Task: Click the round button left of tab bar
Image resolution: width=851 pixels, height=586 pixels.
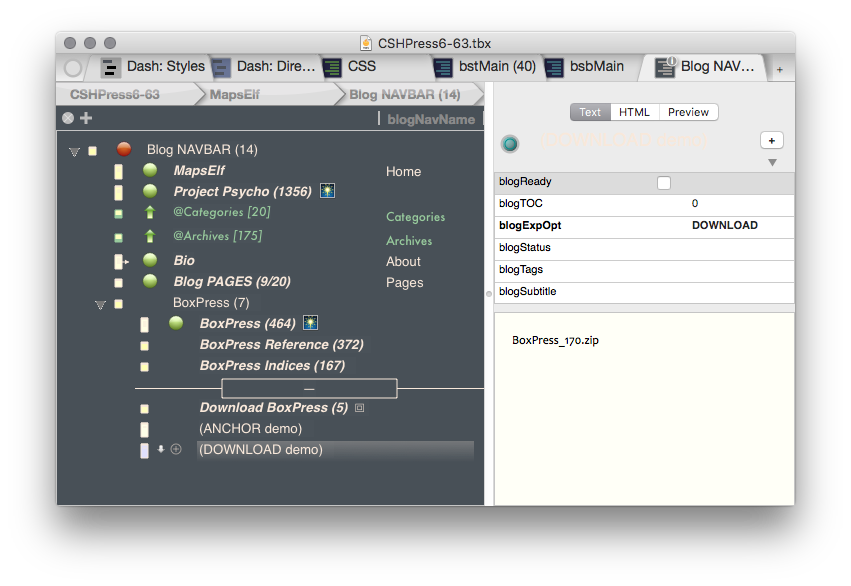Action: coord(73,68)
